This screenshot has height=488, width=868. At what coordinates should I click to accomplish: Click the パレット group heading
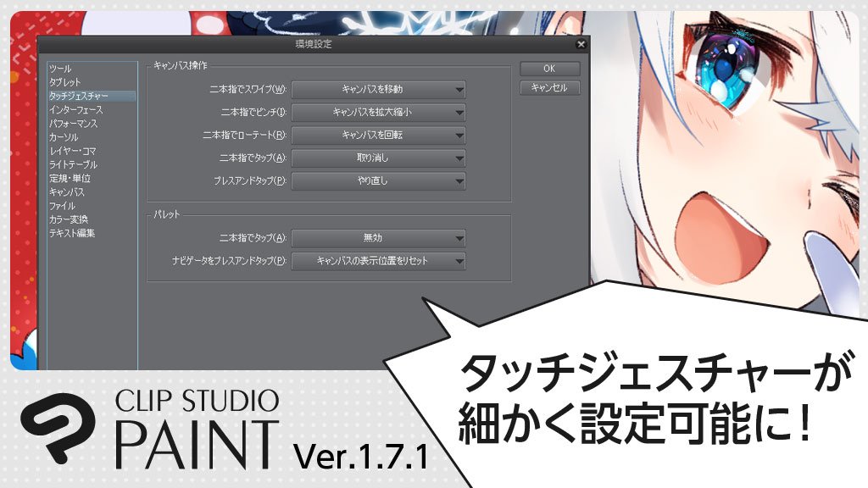(x=167, y=214)
